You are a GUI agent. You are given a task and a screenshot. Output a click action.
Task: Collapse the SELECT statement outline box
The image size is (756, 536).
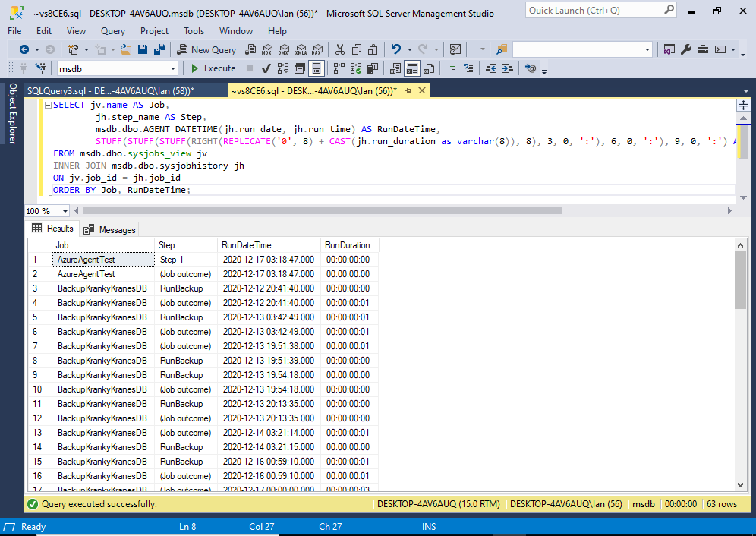click(x=48, y=106)
